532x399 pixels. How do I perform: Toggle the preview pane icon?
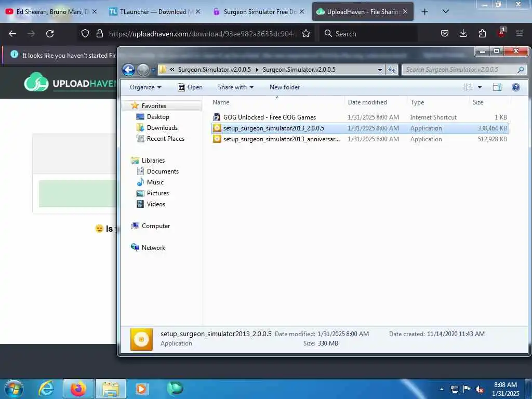point(497,87)
